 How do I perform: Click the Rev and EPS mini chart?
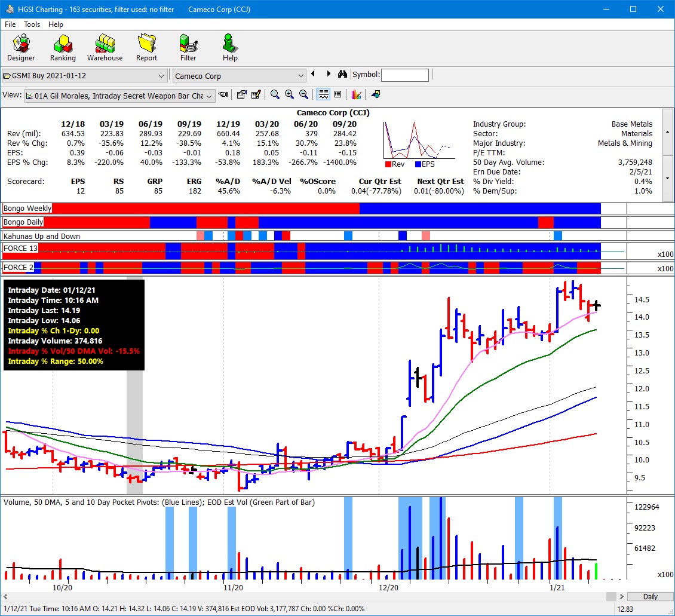[418, 140]
